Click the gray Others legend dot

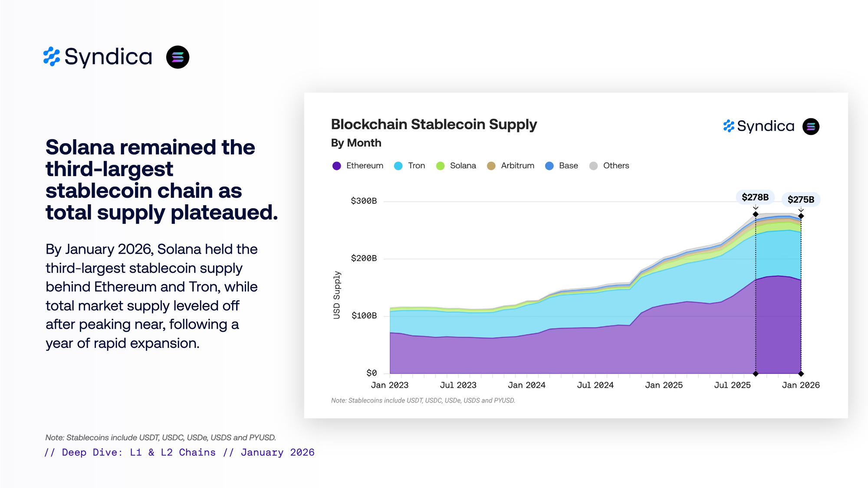coord(593,166)
